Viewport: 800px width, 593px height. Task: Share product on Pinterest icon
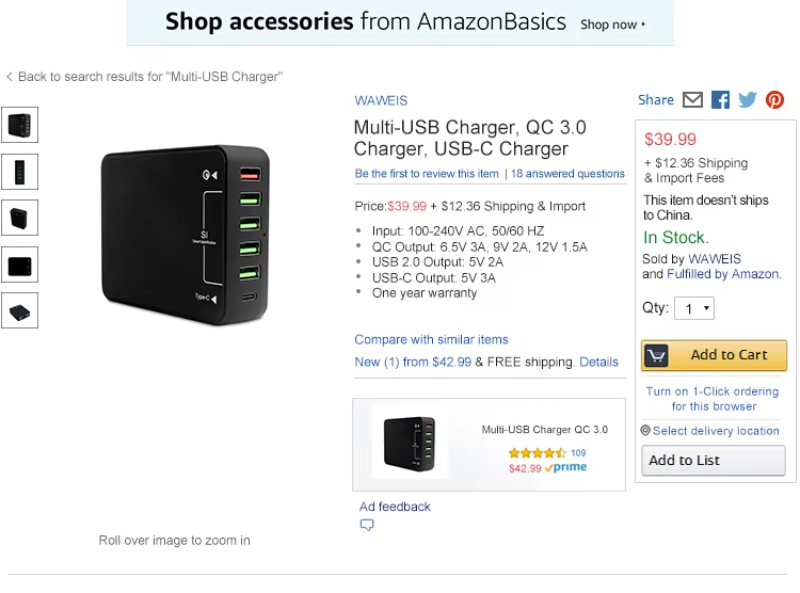coord(774,100)
